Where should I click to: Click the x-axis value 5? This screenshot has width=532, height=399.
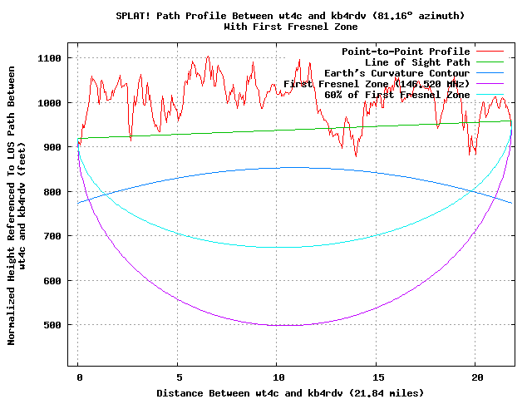[180, 377]
